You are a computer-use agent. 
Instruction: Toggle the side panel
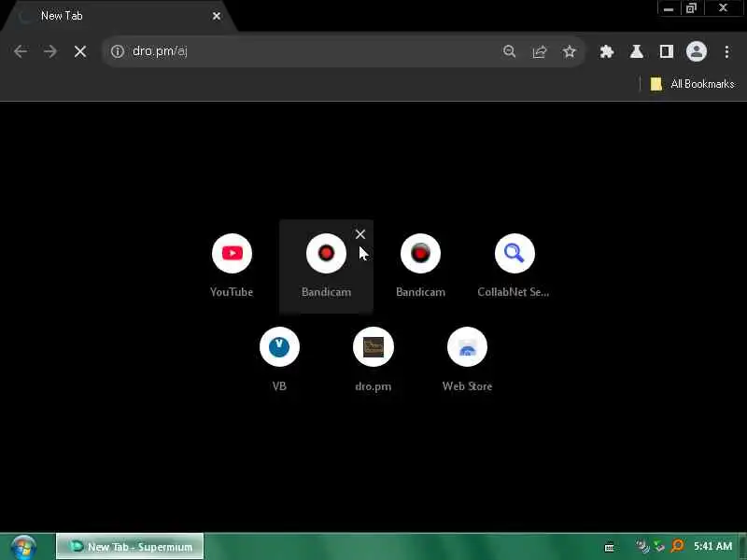(667, 51)
